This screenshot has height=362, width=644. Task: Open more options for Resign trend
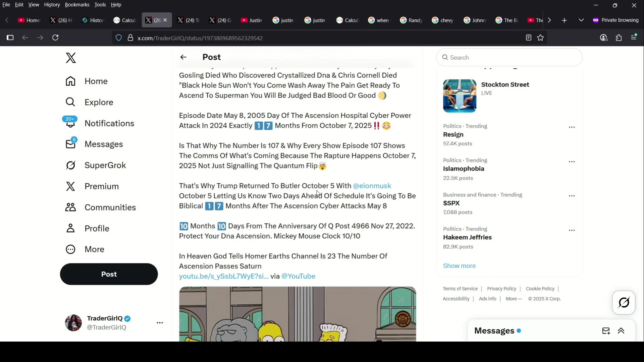click(572, 128)
